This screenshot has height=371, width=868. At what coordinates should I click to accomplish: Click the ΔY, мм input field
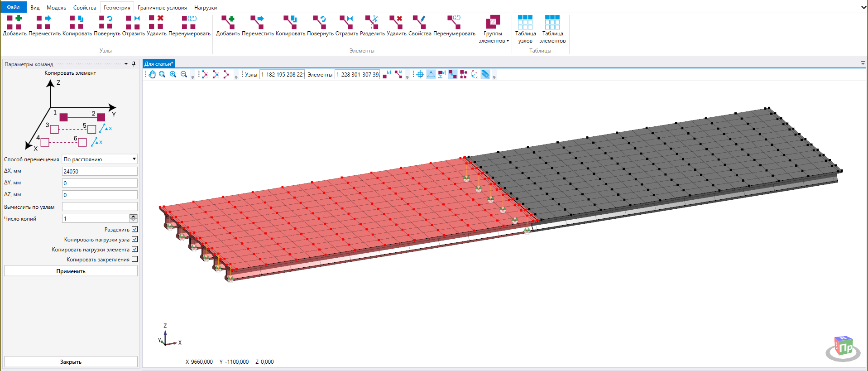point(100,183)
